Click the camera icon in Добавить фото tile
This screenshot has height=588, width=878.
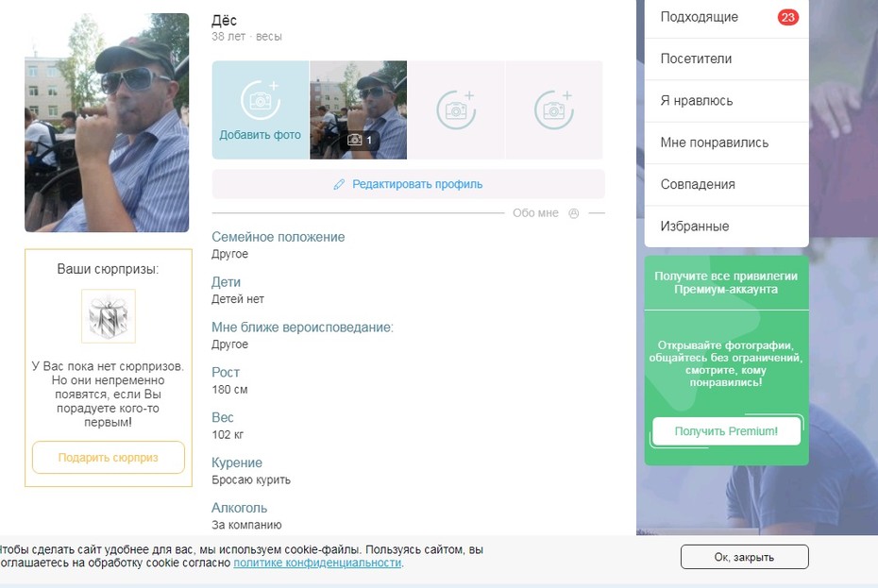pos(261,100)
